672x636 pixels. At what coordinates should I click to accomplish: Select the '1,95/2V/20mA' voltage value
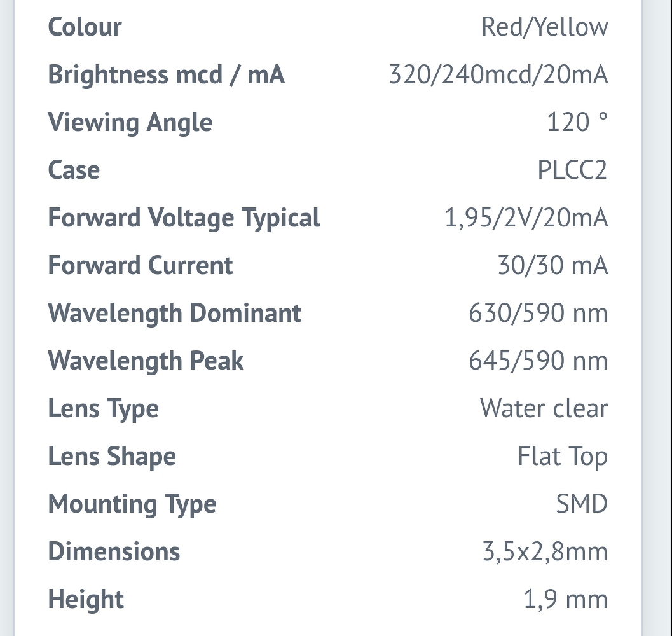(x=526, y=218)
